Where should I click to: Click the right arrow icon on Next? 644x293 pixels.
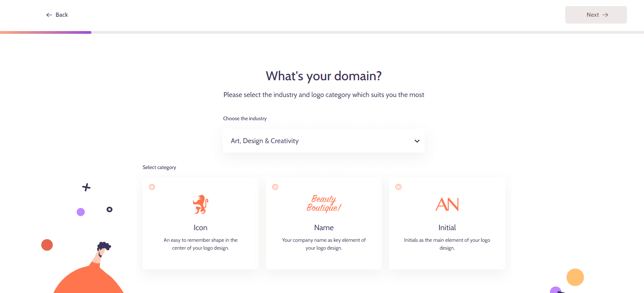pyautogui.click(x=605, y=15)
